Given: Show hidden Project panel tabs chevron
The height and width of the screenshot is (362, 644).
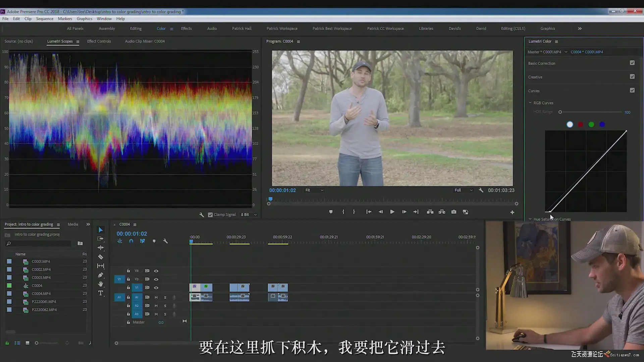Looking at the screenshot, I should point(88,224).
